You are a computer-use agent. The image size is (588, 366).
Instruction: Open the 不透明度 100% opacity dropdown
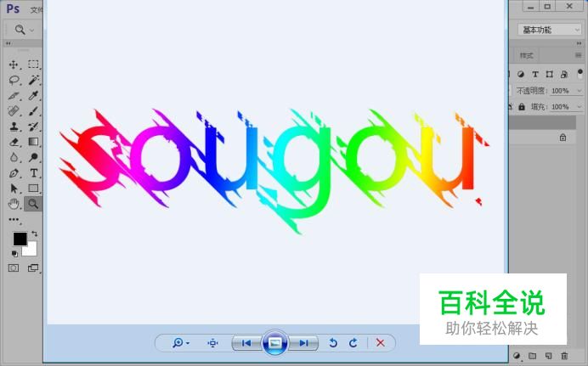[x=579, y=91]
